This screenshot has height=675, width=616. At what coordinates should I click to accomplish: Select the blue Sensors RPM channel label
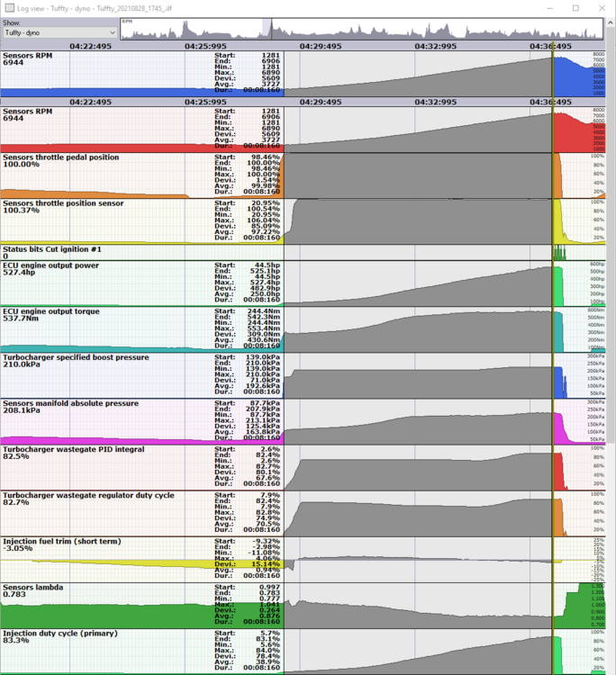pos(28,56)
